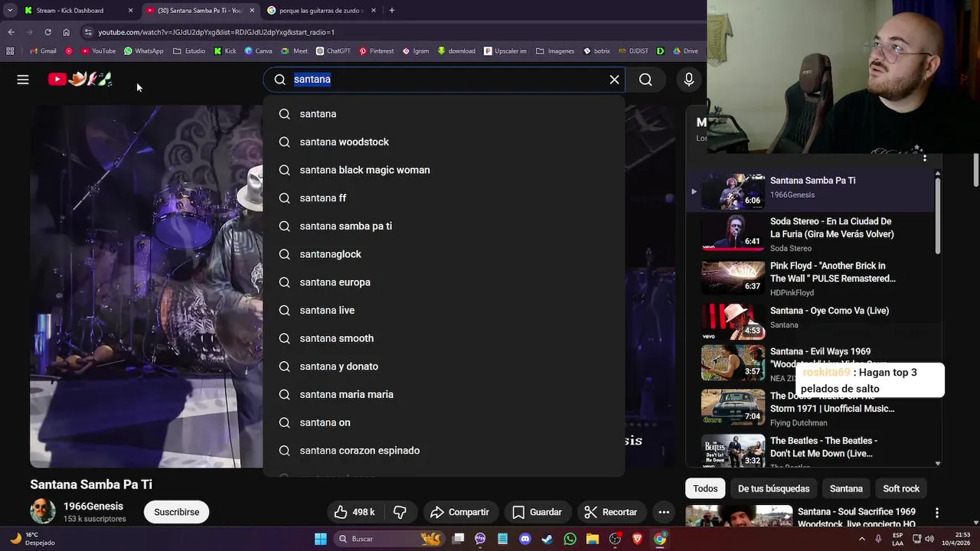Select the Santana filter chip
The width and height of the screenshot is (980, 551).
pyautogui.click(x=846, y=488)
